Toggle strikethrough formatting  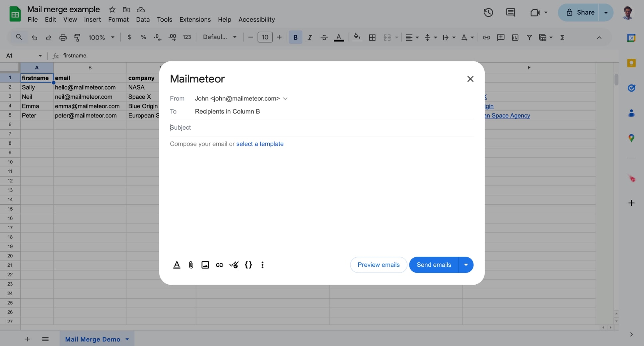[324, 37]
